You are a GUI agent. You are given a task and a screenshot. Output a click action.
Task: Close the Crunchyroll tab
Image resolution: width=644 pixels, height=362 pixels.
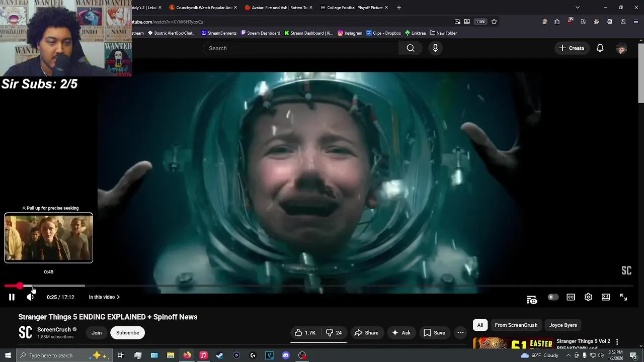235,8
